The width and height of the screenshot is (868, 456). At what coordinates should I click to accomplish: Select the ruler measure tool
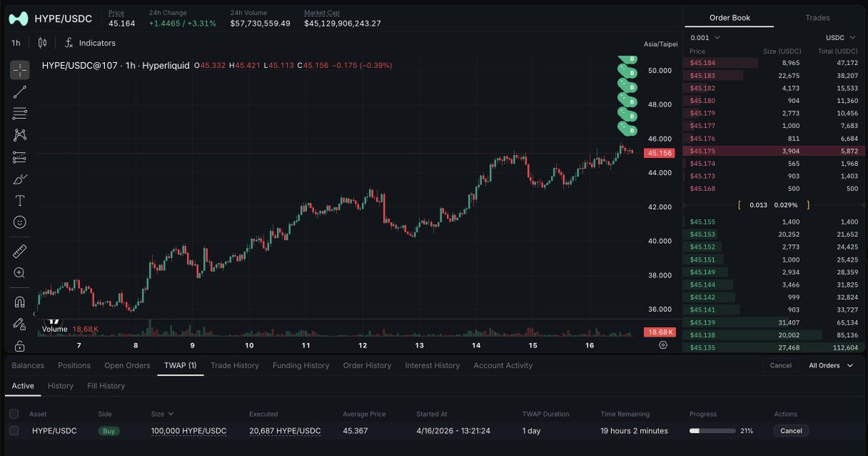pyautogui.click(x=20, y=251)
